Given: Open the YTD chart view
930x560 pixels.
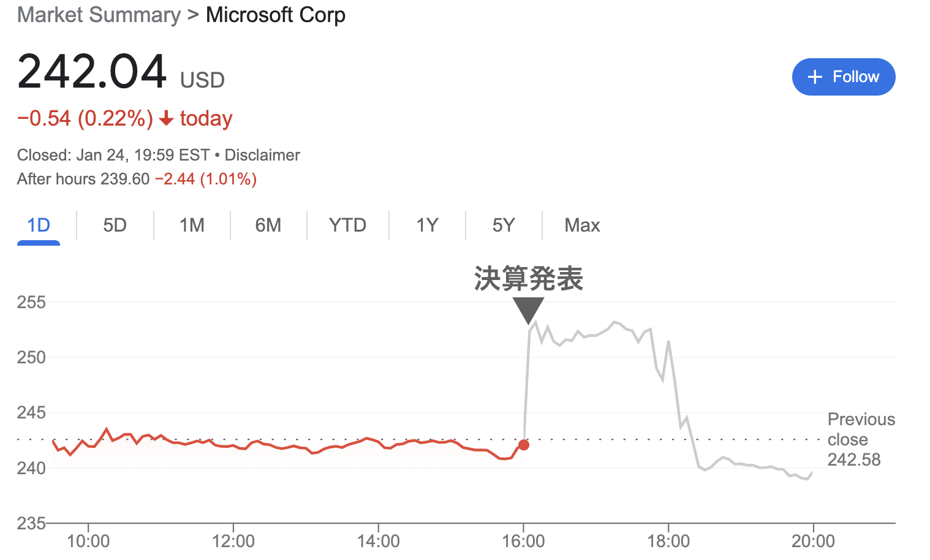Looking at the screenshot, I should pos(347,225).
